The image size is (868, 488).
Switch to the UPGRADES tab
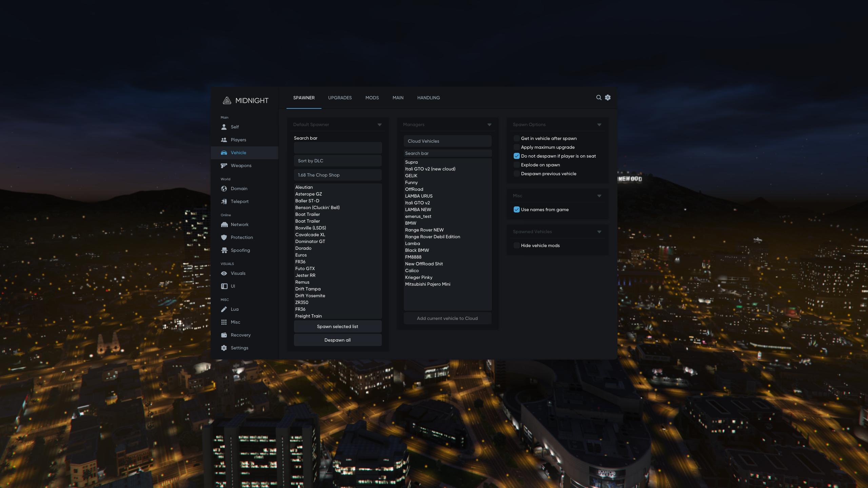[339, 98]
